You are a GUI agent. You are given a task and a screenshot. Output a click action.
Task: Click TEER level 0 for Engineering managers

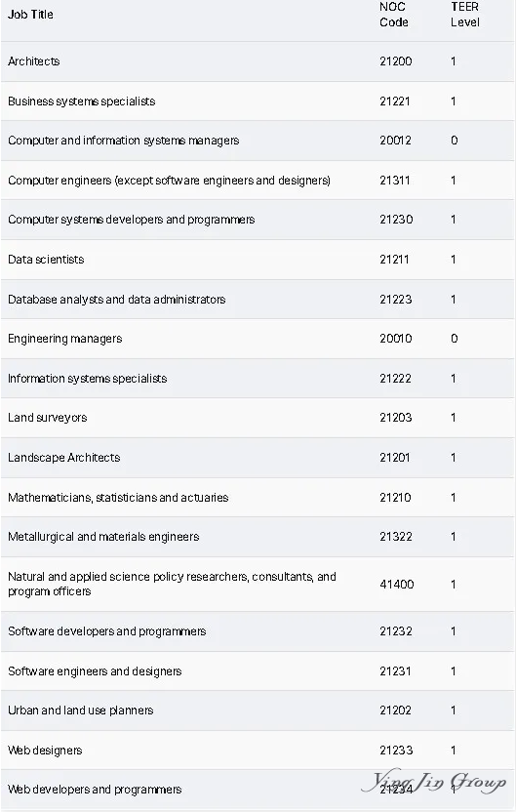pyautogui.click(x=454, y=339)
